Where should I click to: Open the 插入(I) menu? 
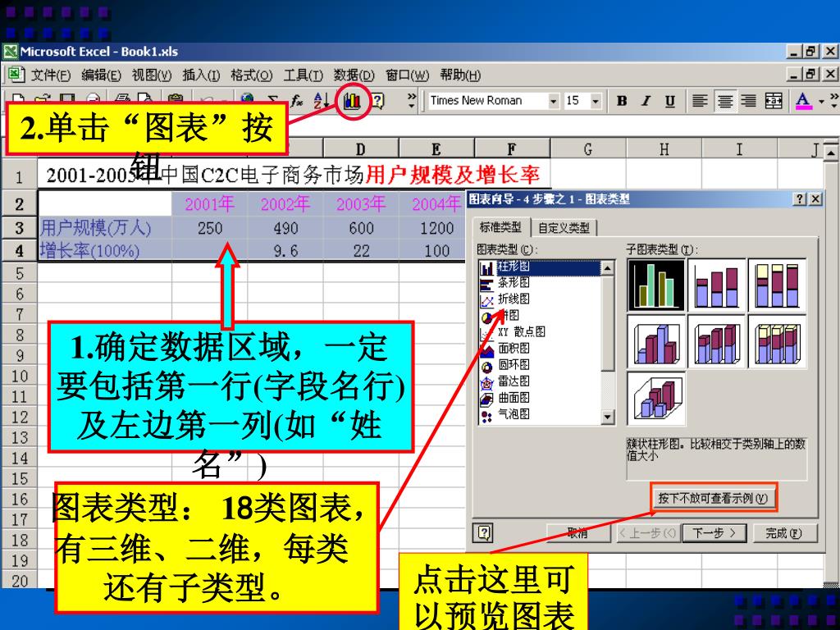point(201,75)
